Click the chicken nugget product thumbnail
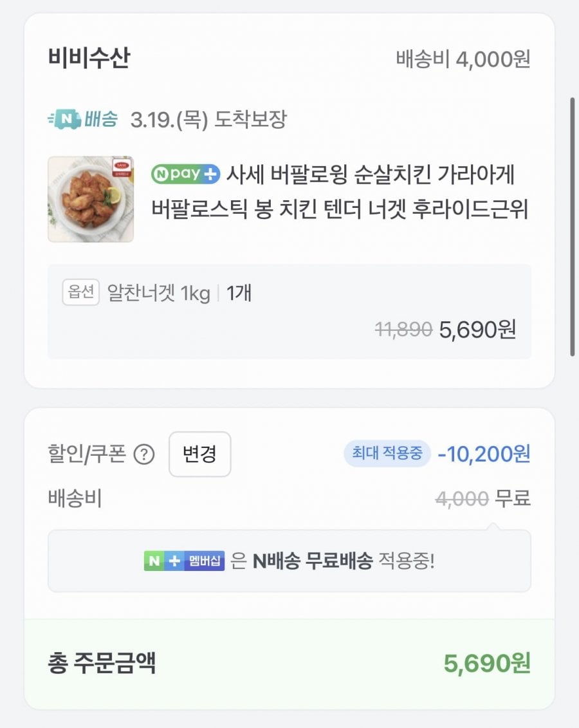Screen dimensions: 579x728 click(x=91, y=199)
